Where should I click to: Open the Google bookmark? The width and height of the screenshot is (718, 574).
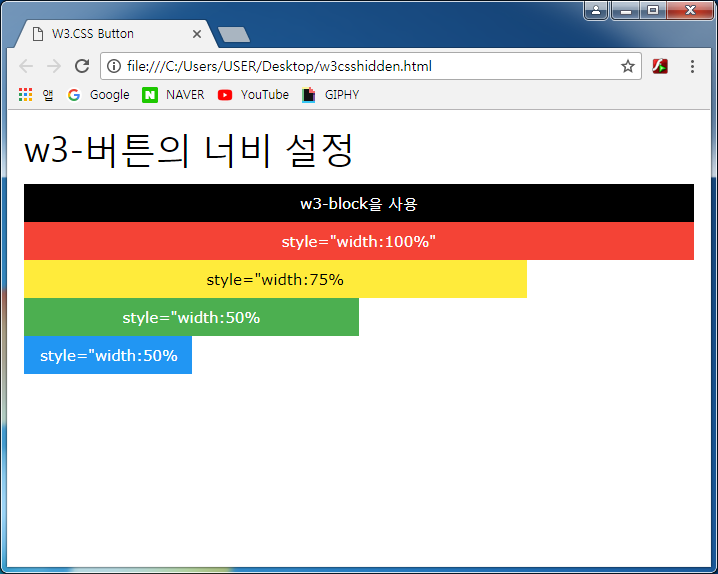[98, 95]
